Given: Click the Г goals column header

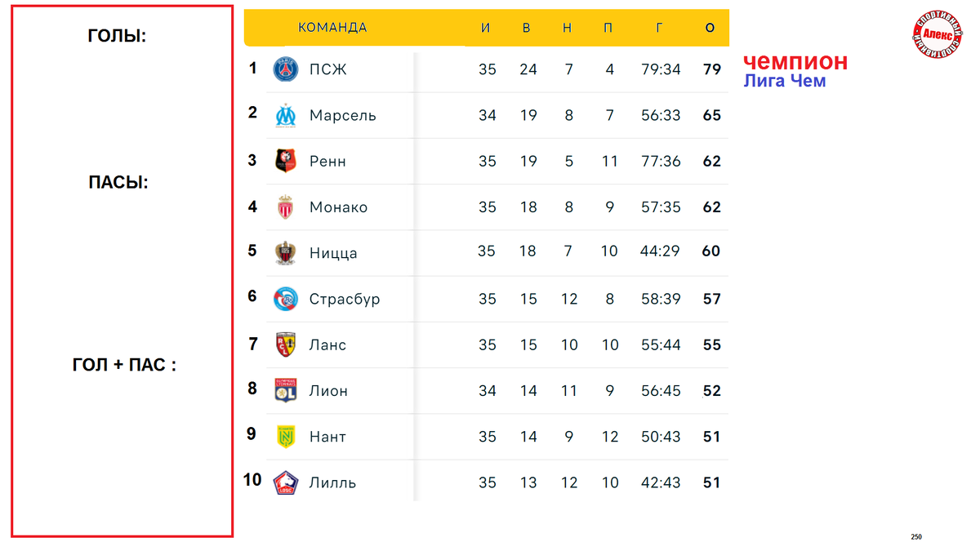Looking at the screenshot, I should 660,28.
